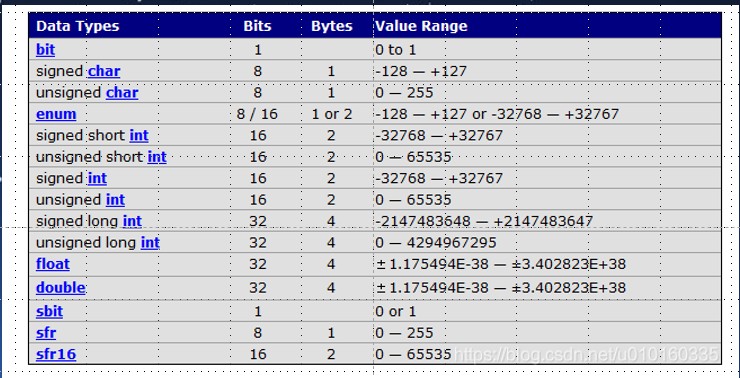
Task: Select the bytes value '1' in sfr row
Action: (331, 333)
